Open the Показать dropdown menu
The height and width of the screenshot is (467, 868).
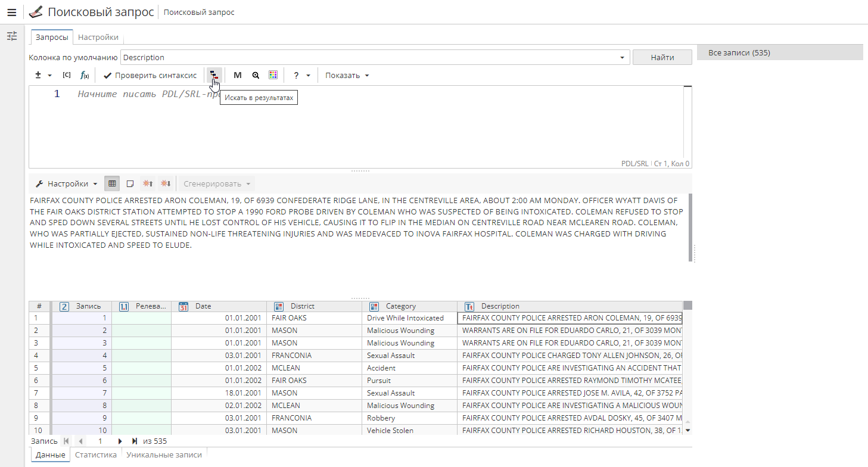(x=347, y=75)
